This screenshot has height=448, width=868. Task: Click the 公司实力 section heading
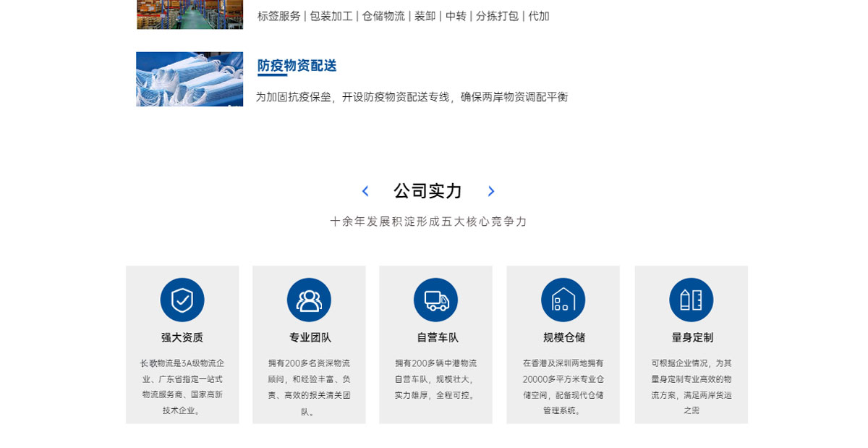tap(427, 191)
